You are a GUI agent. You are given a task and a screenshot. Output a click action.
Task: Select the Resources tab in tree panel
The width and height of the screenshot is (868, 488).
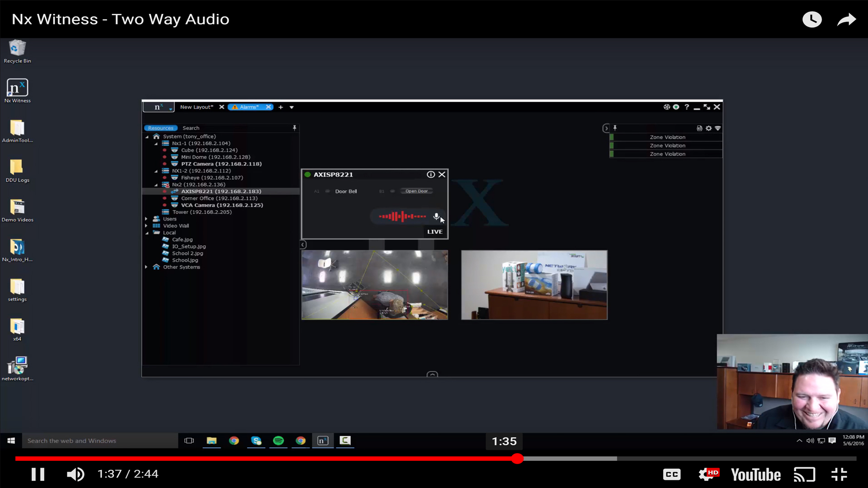[x=160, y=128]
